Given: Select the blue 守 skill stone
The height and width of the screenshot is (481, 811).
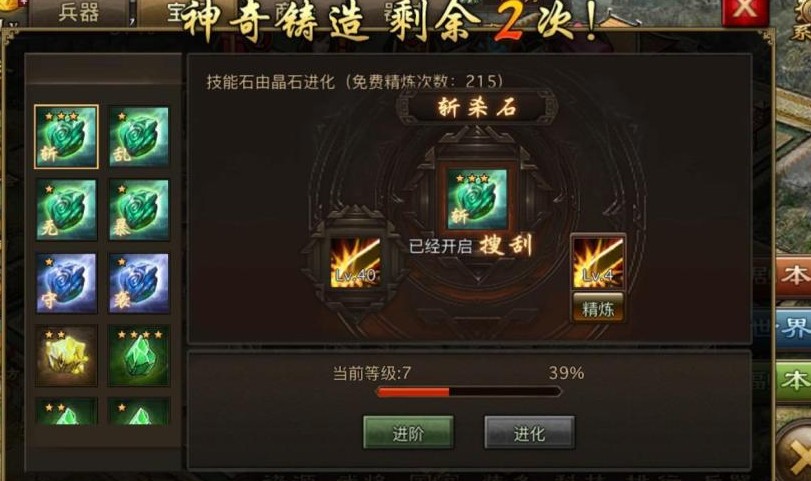Looking at the screenshot, I should [66, 283].
